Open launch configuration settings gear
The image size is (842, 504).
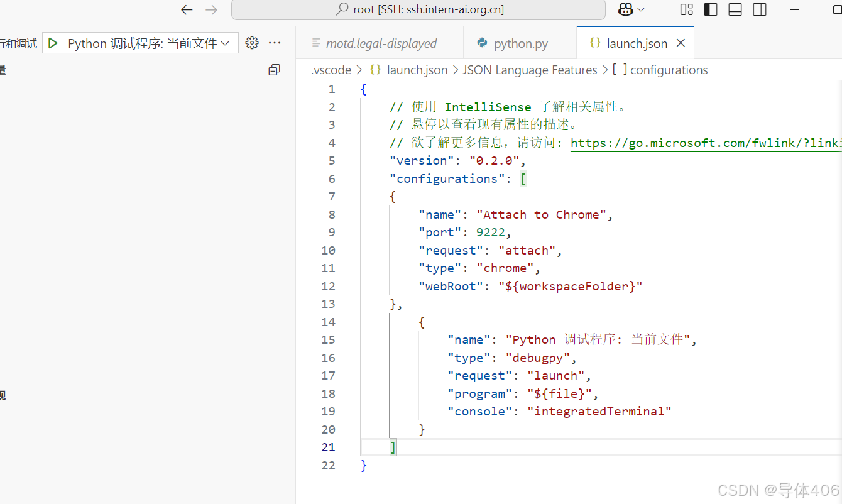[x=251, y=43]
